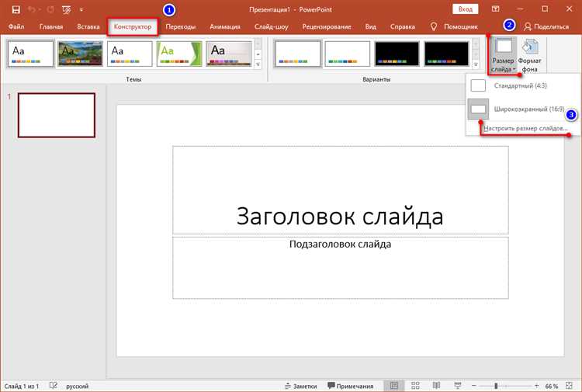Click the Поделиться share button

coord(546,26)
